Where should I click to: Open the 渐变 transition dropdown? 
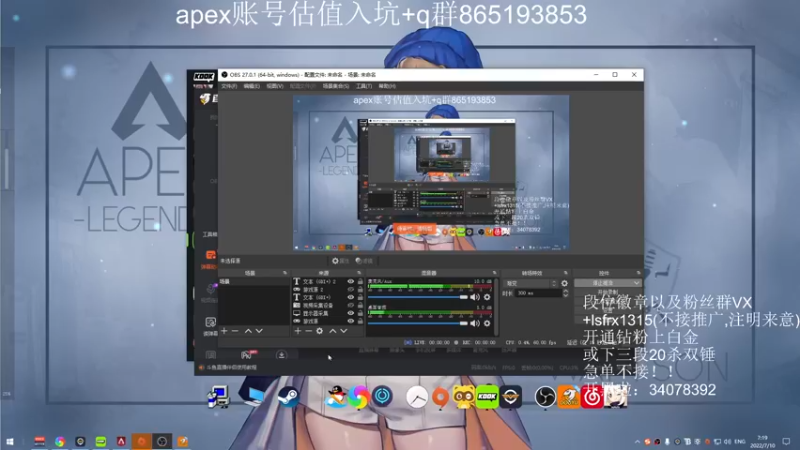pyautogui.click(x=531, y=283)
